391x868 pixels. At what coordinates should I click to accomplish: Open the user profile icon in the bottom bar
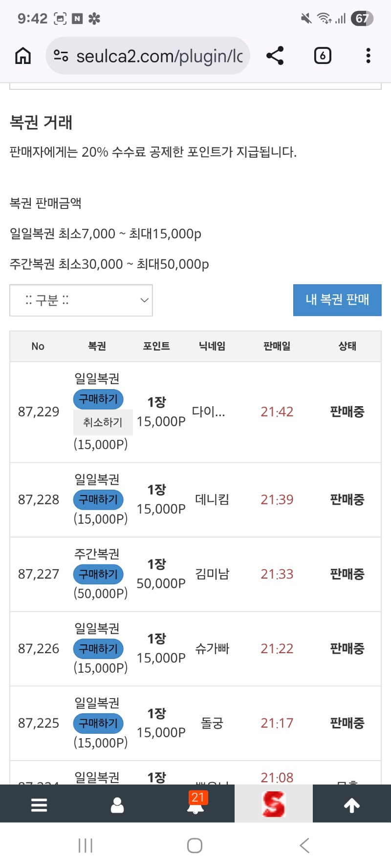117,805
